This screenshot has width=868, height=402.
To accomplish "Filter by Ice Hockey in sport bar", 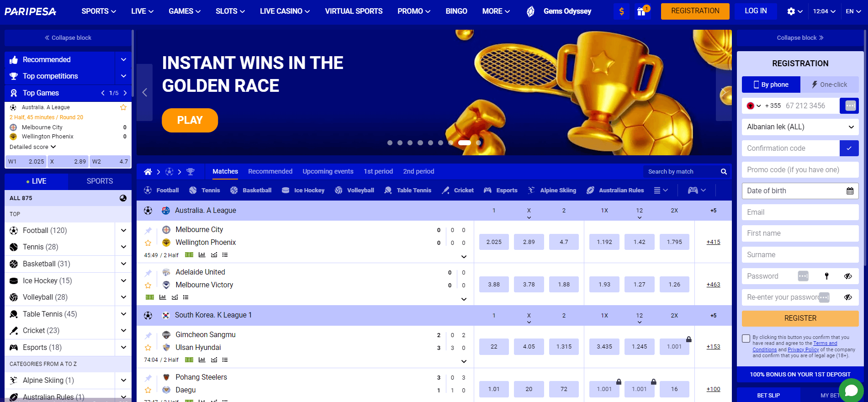I will pos(303,190).
